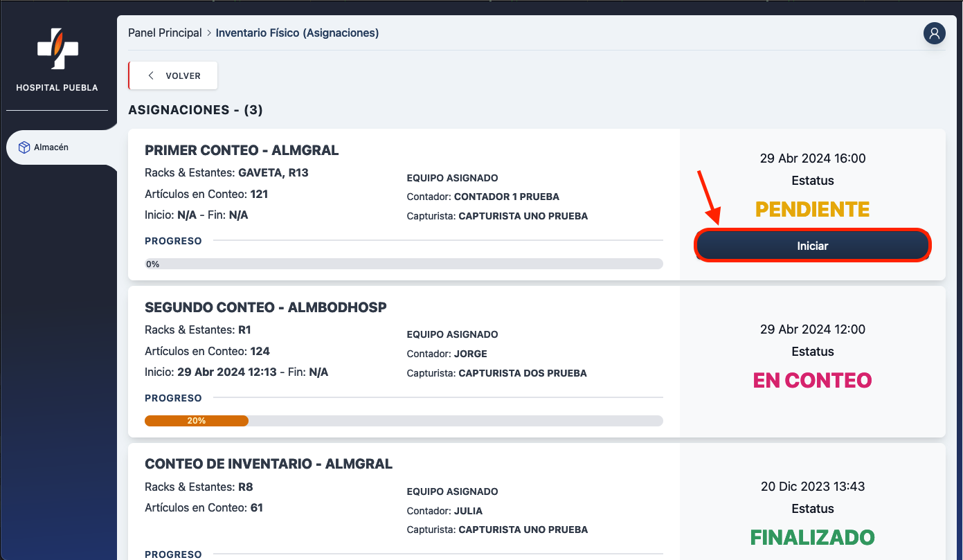Image resolution: width=963 pixels, height=560 pixels.
Task: Click the FINALIZADO status label
Action: coord(812,537)
